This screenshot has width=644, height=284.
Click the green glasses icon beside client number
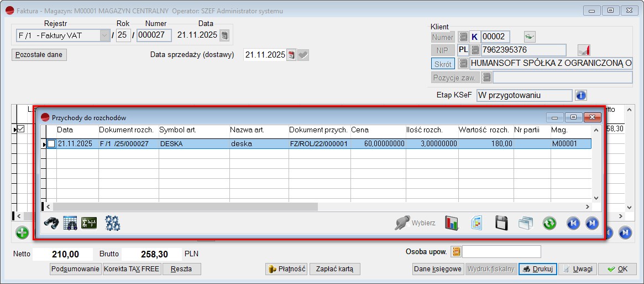(x=530, y=37)
